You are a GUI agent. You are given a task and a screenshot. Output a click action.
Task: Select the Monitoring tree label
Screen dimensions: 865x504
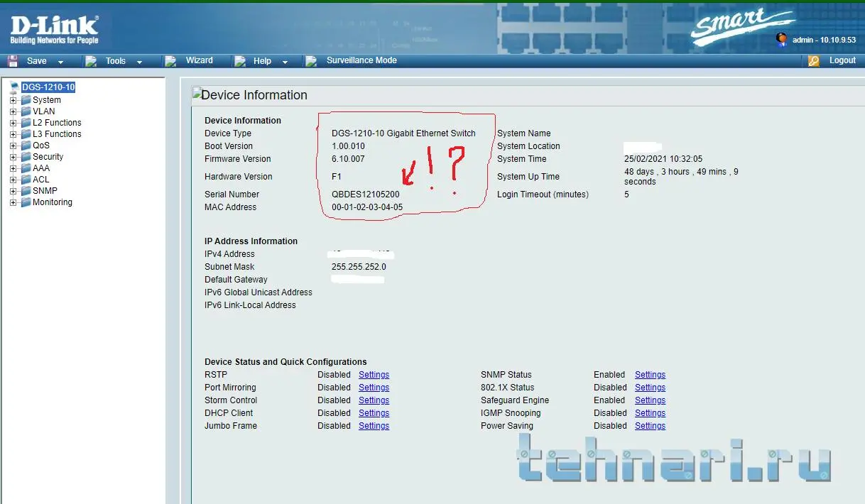coord(53,202)
